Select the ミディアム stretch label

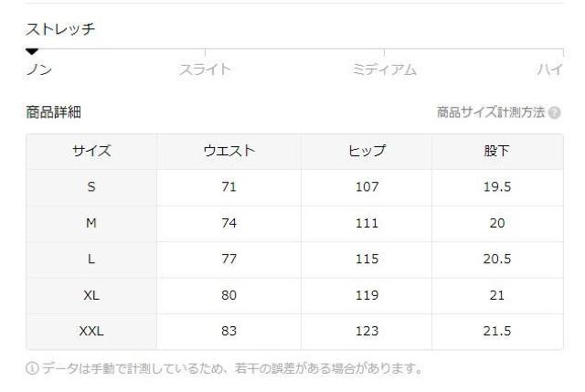point(384,69)
